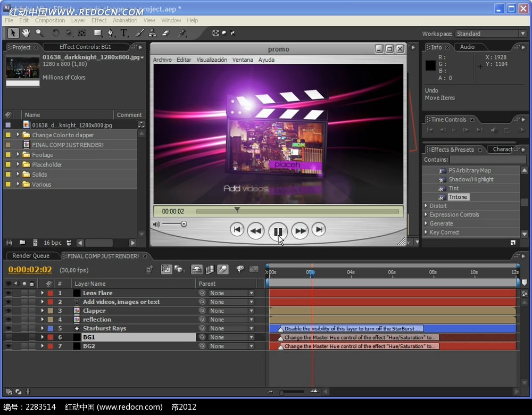Select the Hand tool
Image resolution: width=532 pixels, height=415 pixels.
(x=26, y=33)
